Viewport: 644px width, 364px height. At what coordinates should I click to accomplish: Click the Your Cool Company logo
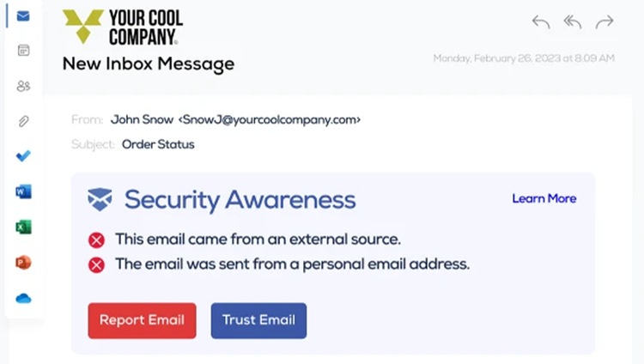(x=123, y=27)
